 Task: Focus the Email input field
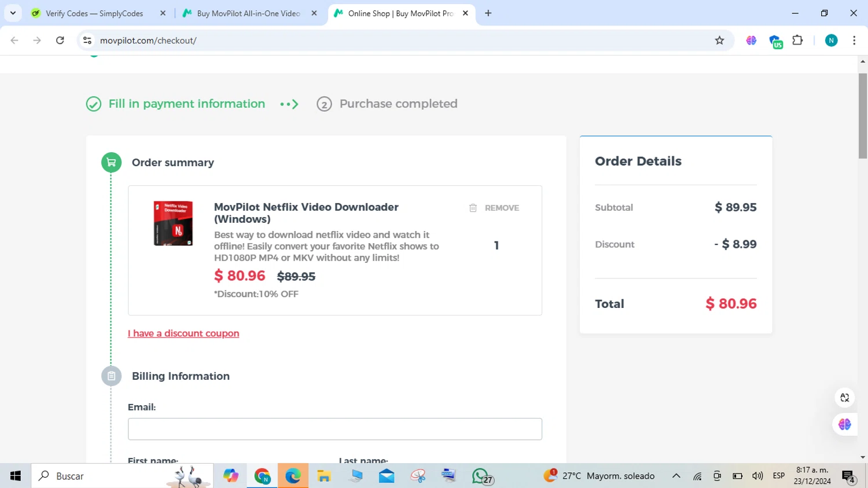(x=335, y=429)
